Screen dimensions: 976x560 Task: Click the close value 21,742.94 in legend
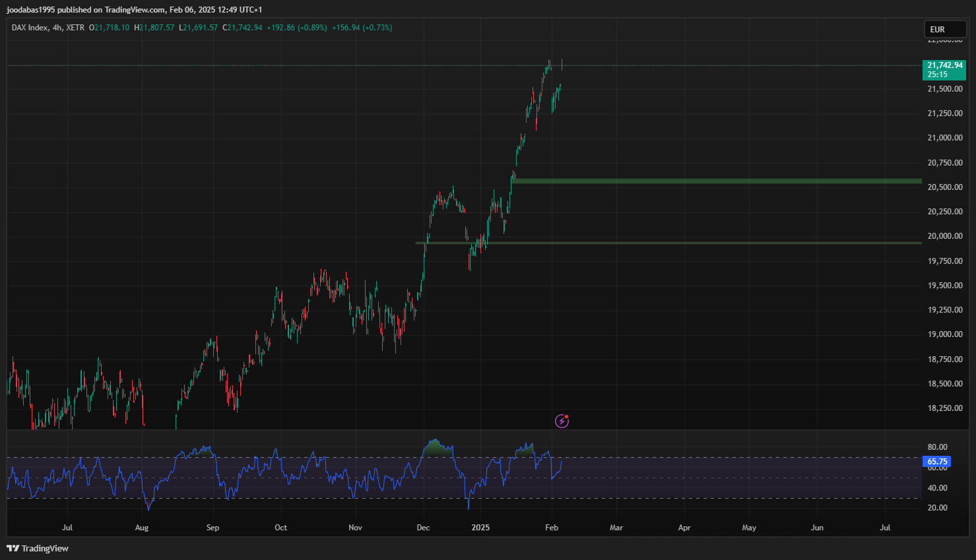click(242, 28)
